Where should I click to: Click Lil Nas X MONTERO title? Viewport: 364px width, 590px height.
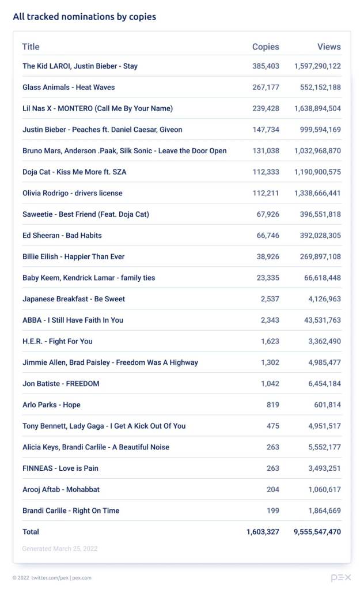[97, 108]
